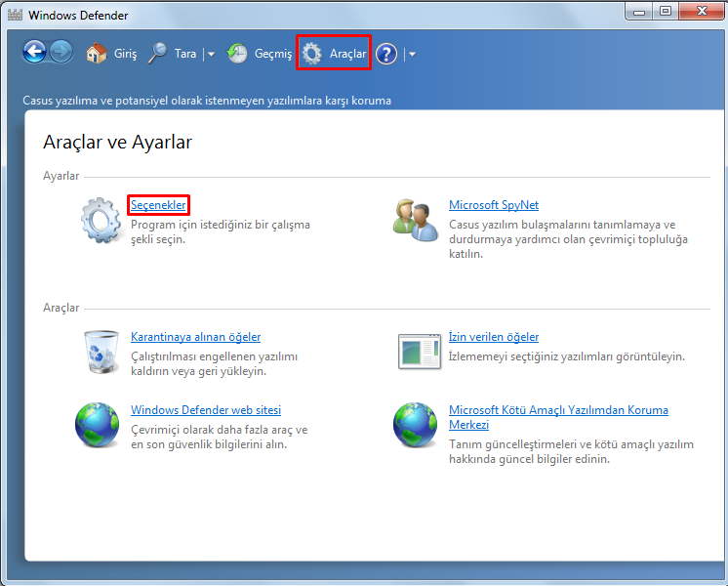Open the Microsoft SpyNet link
This screenshot has width=728, height=586.
[x=494, y=205]
